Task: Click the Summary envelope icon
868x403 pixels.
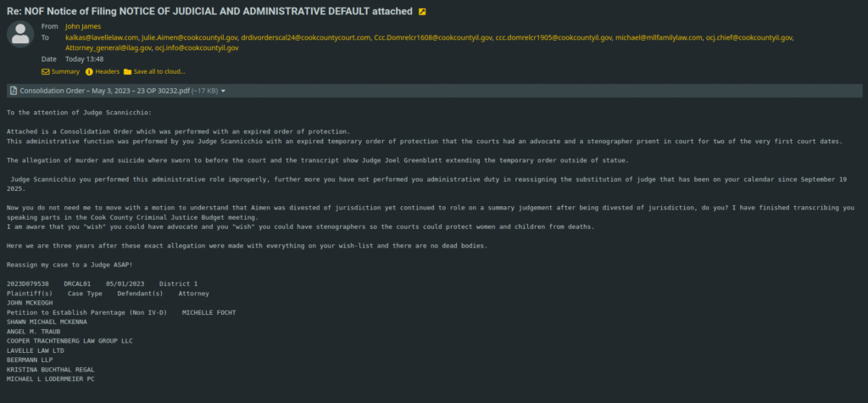Action: coord(46,71)
